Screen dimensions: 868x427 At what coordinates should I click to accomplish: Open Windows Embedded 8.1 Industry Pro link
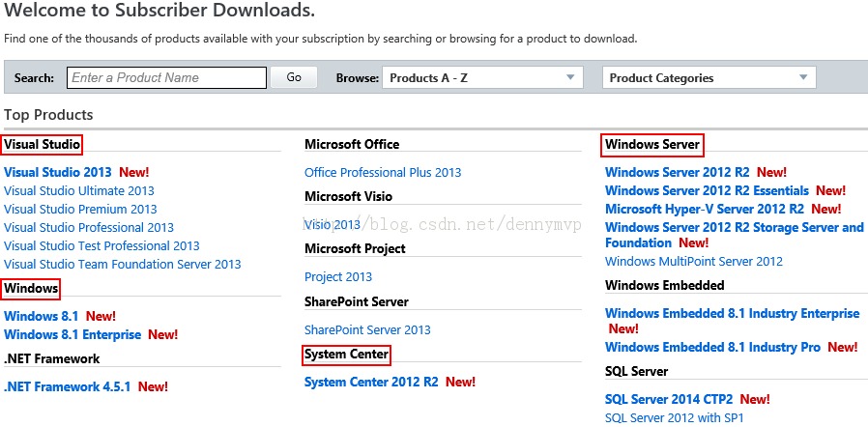pos(712,348)
